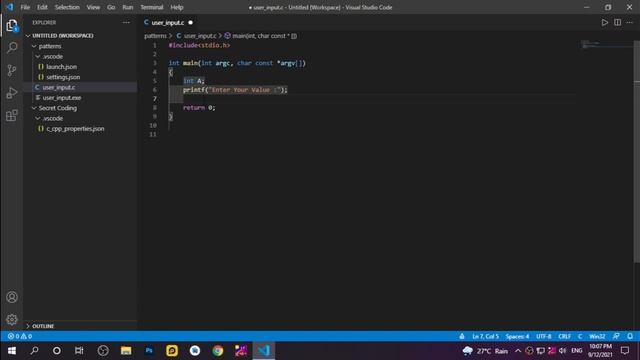Image resolution: width=640 pixels, height=360 pixels.
Task: Open the Source Control view
Action: point(12,70)
